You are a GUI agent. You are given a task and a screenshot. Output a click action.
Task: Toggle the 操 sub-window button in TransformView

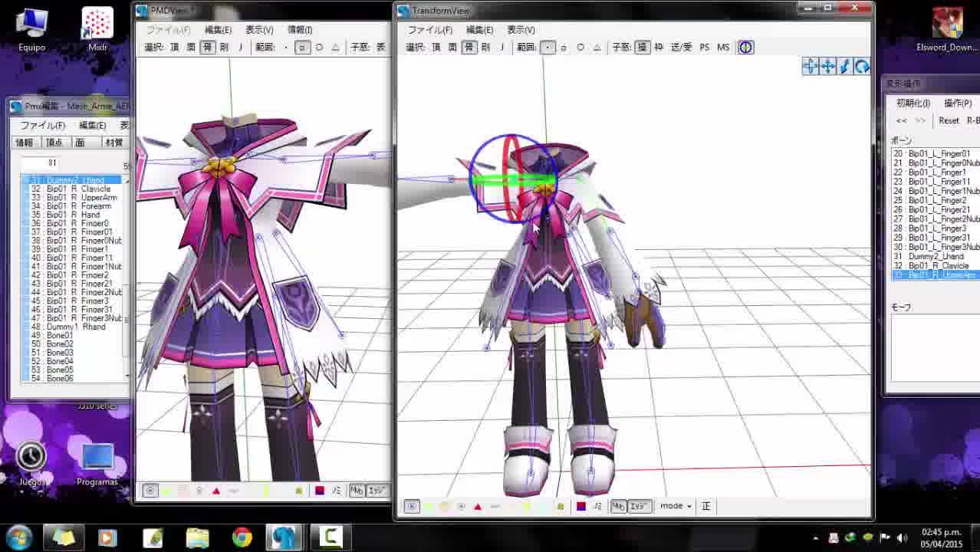click(x=643, y=48)
